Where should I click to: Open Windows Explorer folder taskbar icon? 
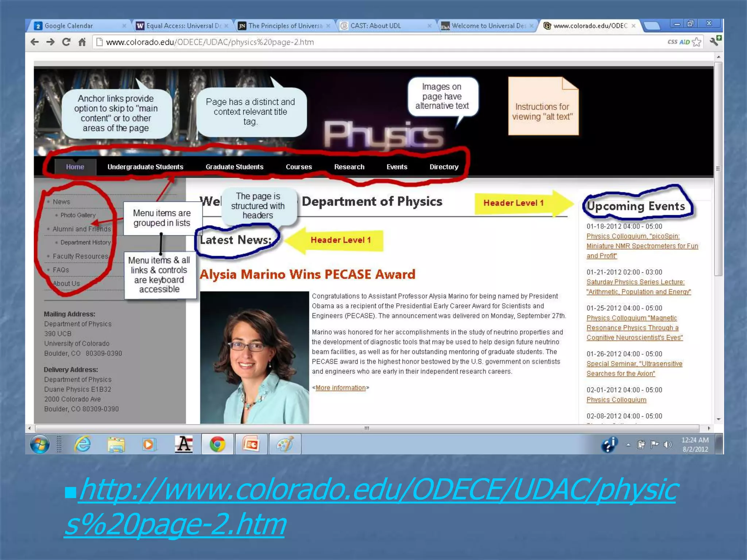116,444
